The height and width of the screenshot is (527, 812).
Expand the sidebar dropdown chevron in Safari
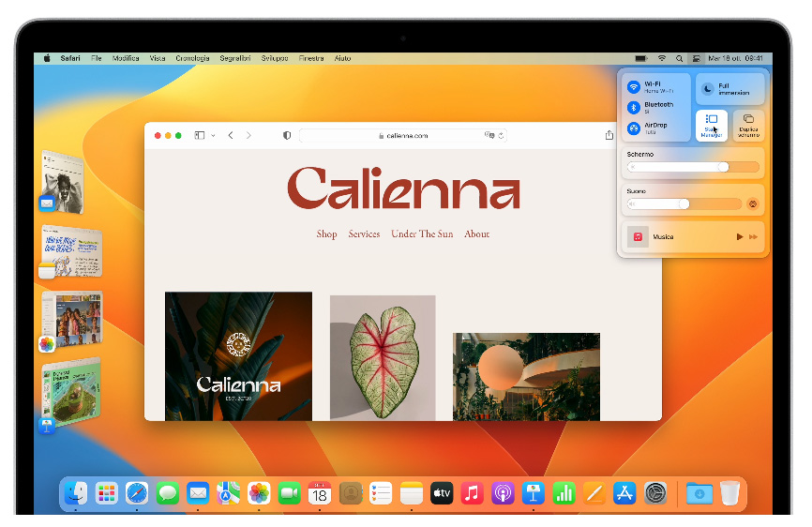[213, 136]
